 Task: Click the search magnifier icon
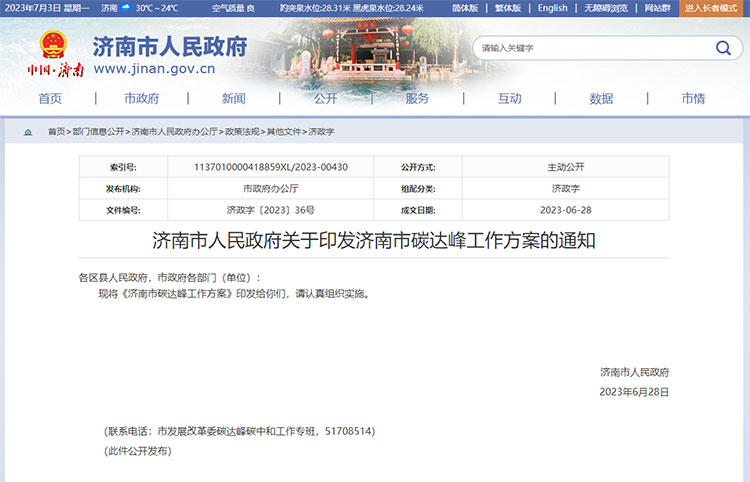click(x=723, y=48)
